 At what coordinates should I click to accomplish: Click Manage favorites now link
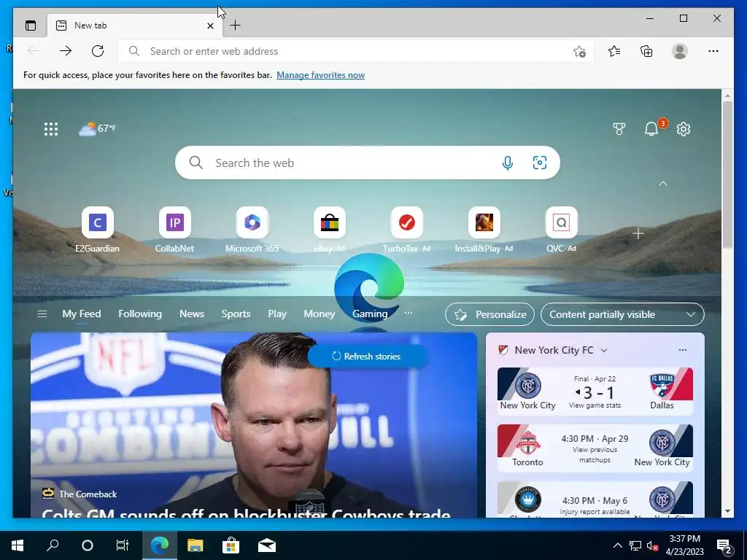pyautogui.click(x=321, y=75)
